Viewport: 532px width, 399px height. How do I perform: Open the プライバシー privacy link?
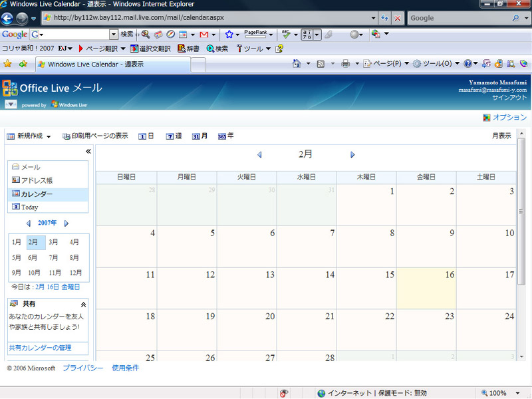(83, 368)
